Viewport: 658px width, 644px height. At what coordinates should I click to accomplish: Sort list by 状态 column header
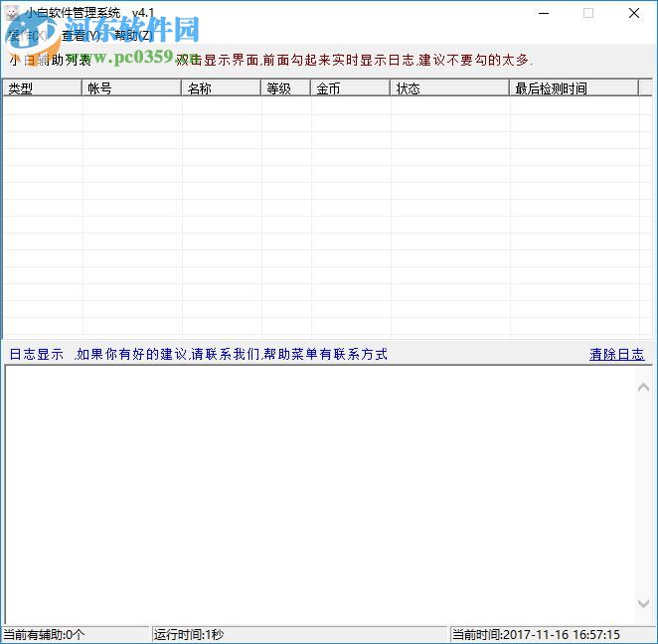(450, 88)
